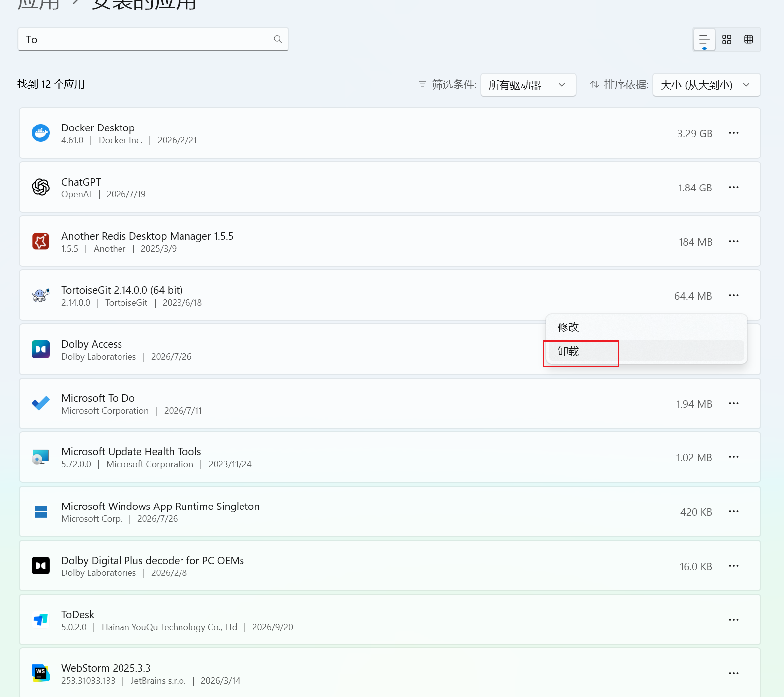Click the 64.4 MB size value
The height and width of the screenshot is (697, 784).
click(x=693, y=296)
